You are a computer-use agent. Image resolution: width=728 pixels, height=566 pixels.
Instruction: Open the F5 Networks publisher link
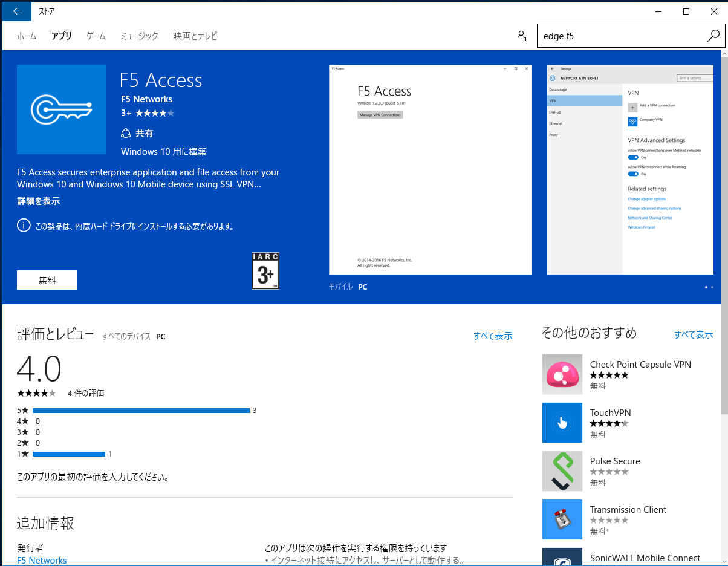point(42,560)
